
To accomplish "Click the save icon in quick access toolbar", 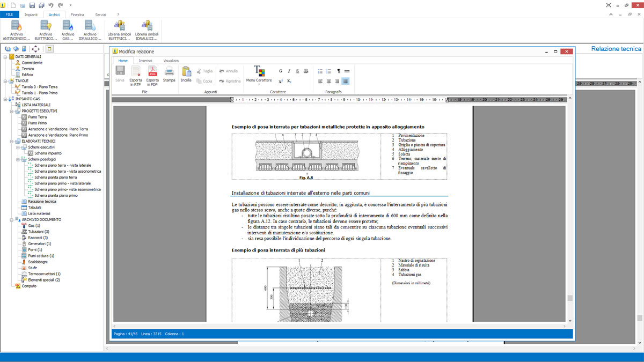I will click(32, 5).
